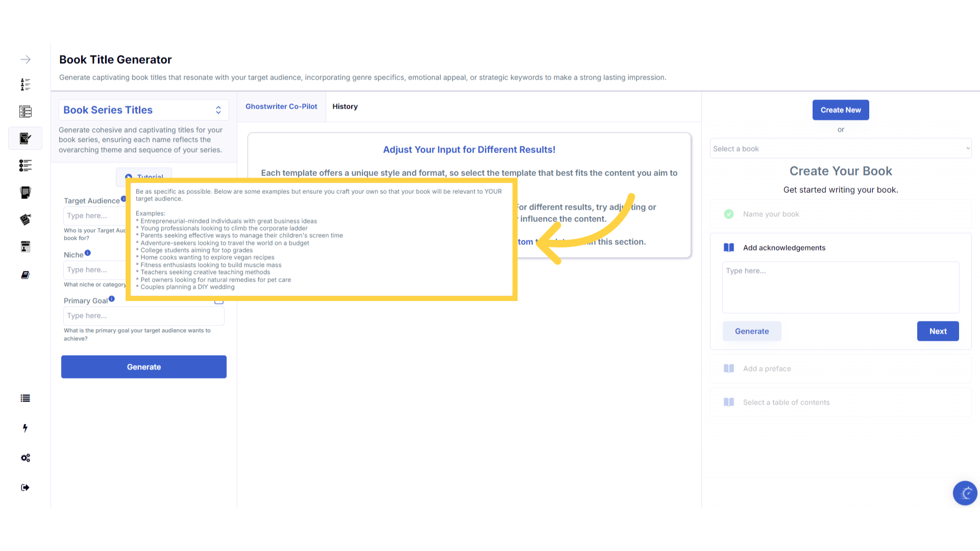Click the Next button
The width and height of the screenshot is (980, 551).
pos(938,331)
